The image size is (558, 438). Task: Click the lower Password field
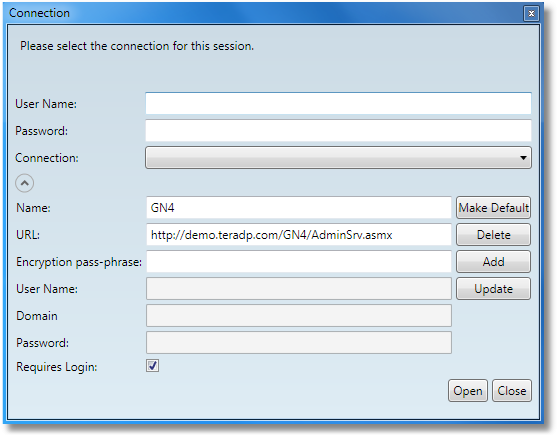299,343
